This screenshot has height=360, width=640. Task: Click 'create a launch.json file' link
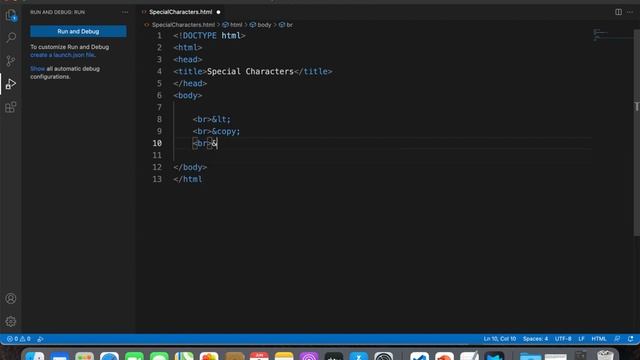click(62, 55)
